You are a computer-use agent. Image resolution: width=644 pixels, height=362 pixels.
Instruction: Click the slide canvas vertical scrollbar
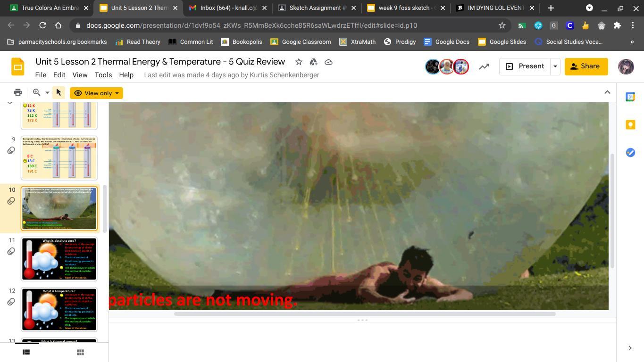pyautogui.click(x=612, y=211)
